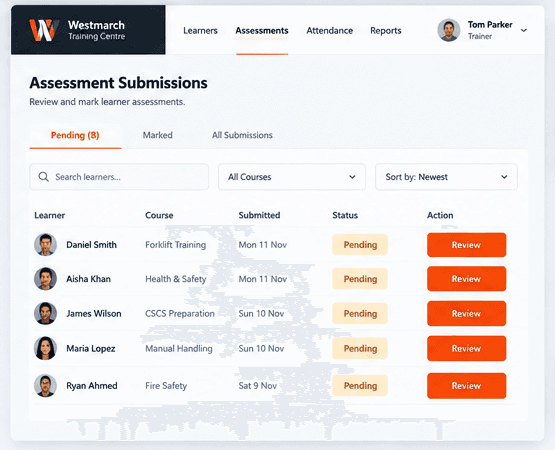
Task: Click the Submitted column header
Action: pyautogui.click(x=259, y=215)
